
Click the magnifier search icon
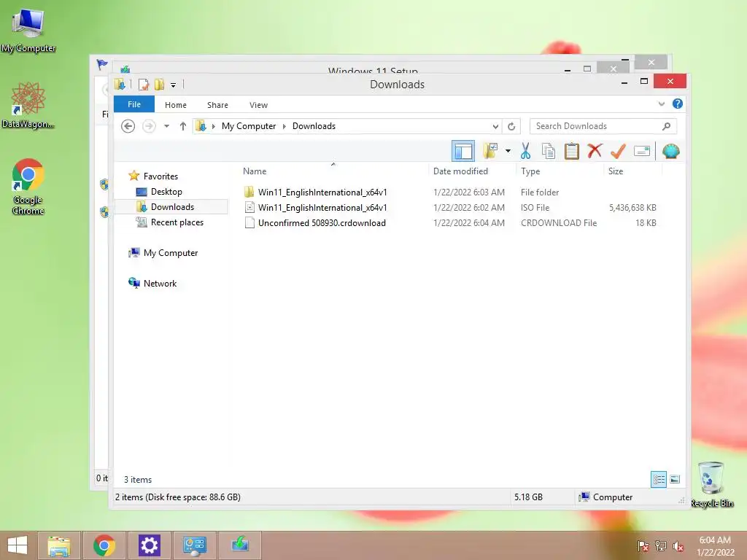click(x=667, y=126)
